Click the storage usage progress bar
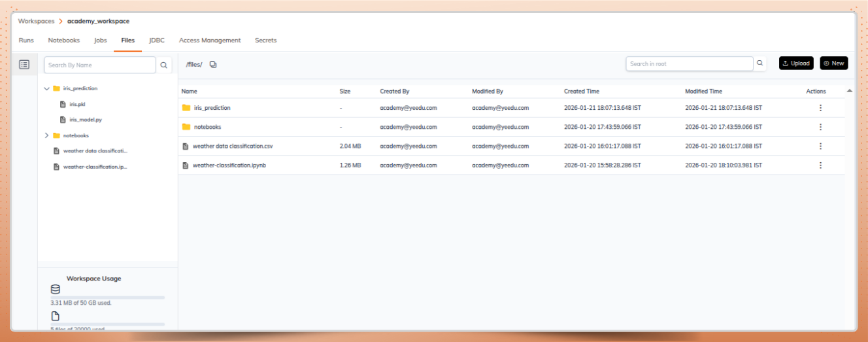 point(108,298)
